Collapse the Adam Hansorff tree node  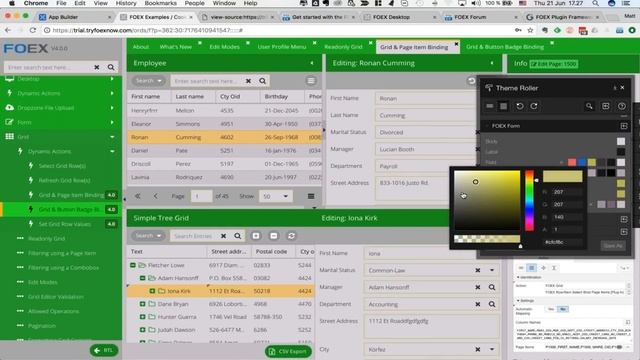click(x=142, y=278)
